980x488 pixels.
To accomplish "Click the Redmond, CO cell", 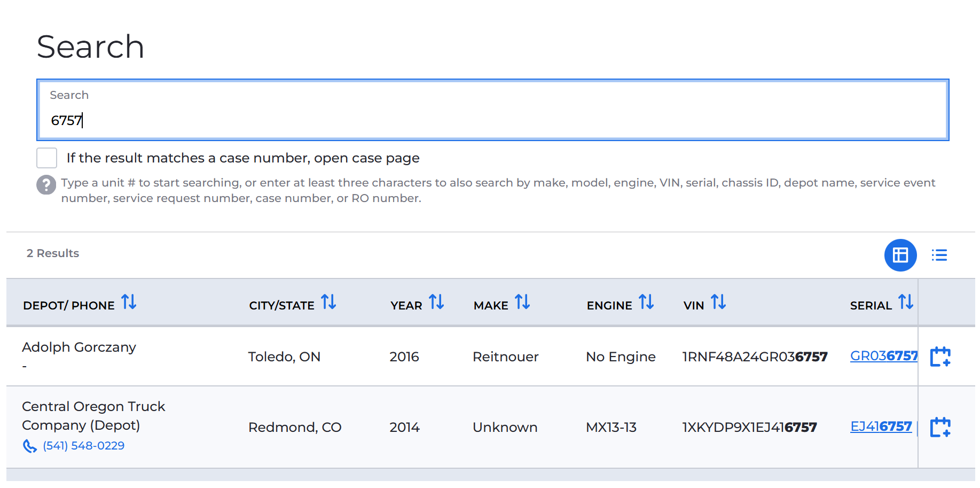I will [x=295, y=427].
